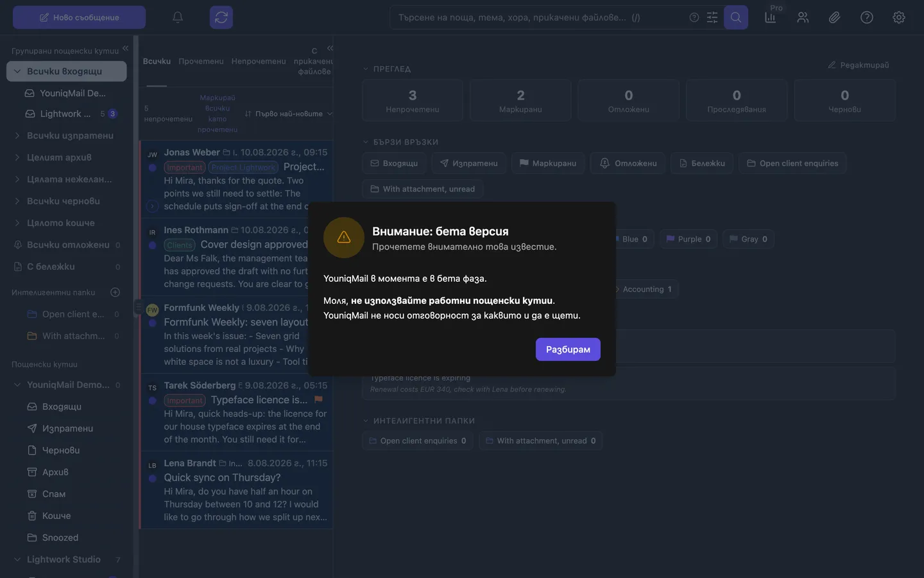Click Изпратени quick link
The height and width of the screenshot is (578, 924).
[468, 163]
